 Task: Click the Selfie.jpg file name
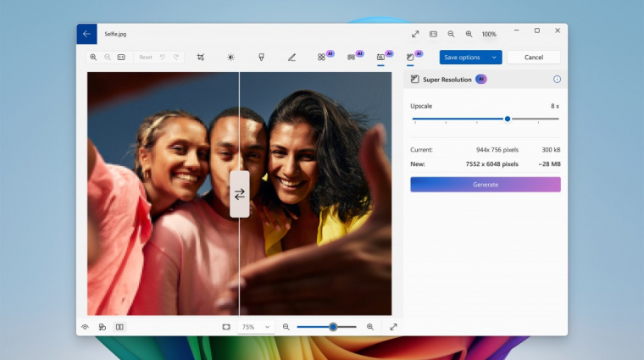pos(115,34)
